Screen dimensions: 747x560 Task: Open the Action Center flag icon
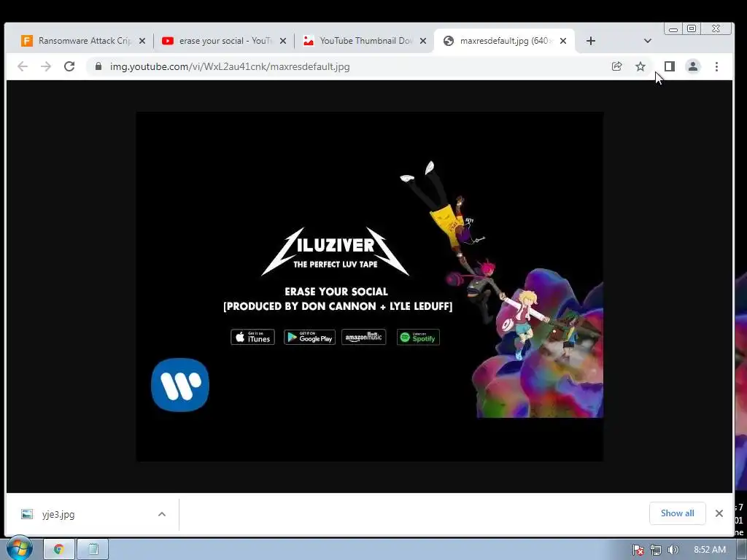[638, 550]
